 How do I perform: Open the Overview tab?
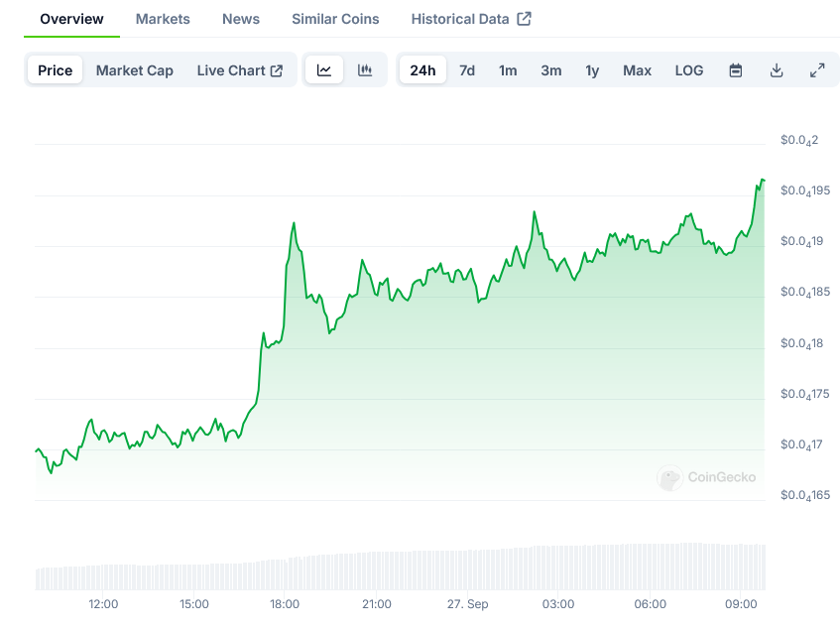(71, 19)
